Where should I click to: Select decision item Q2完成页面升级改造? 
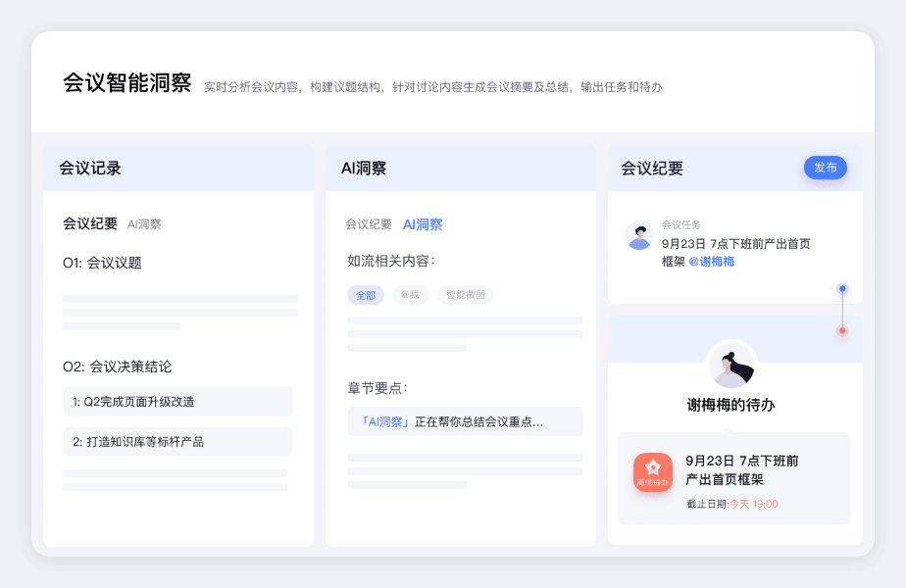point(178,402)
